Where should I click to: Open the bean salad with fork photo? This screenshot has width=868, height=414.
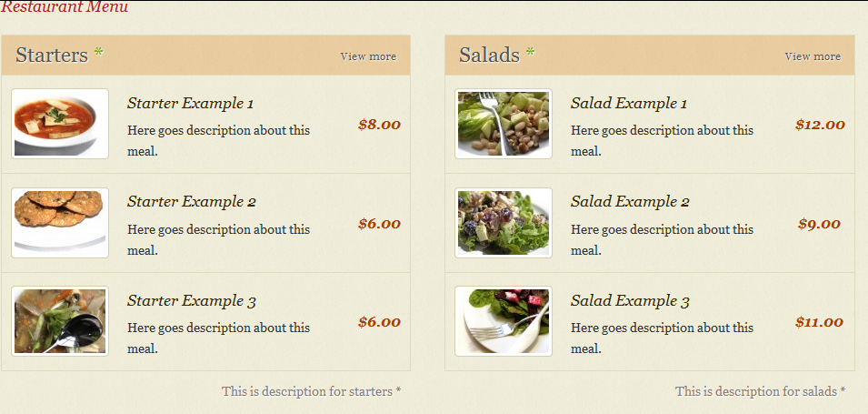click(x=504, y=124)
